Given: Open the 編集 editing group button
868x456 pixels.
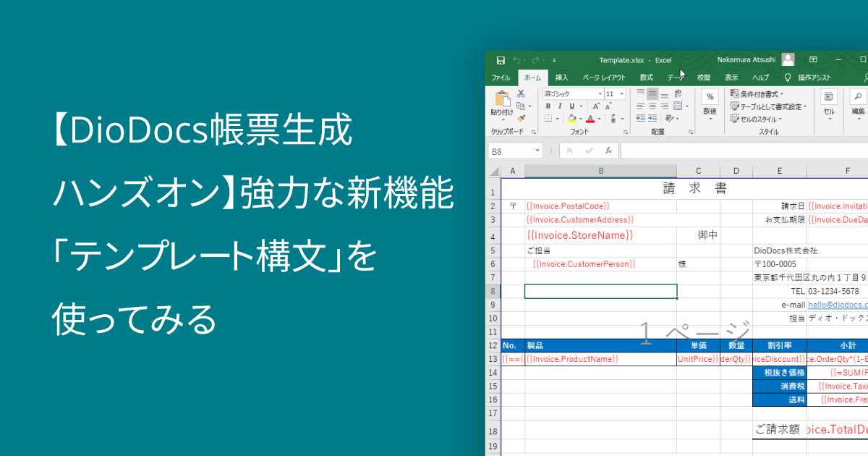Looking at the screenshot, I should pos(858,106).
